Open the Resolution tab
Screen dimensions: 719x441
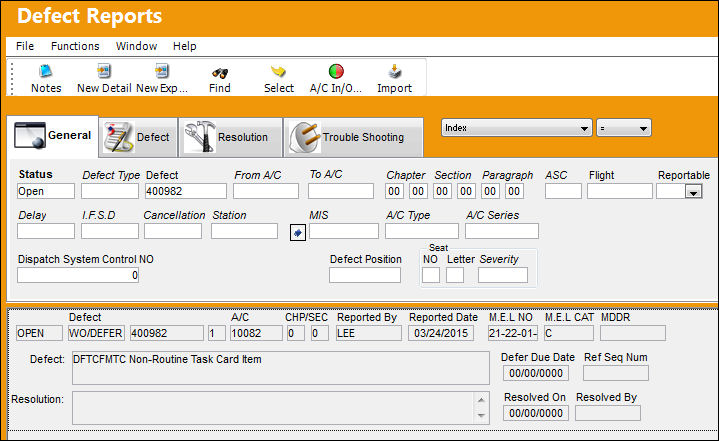(231, 138)
